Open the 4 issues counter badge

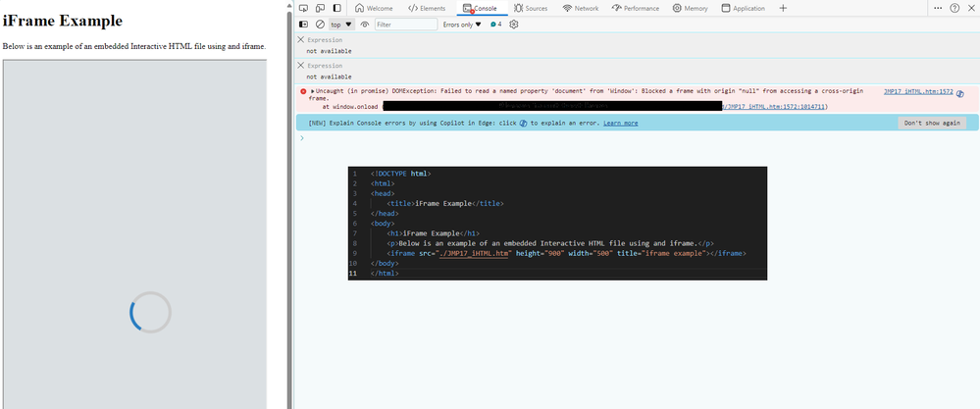pyautogui.click(x=496, y=25)
